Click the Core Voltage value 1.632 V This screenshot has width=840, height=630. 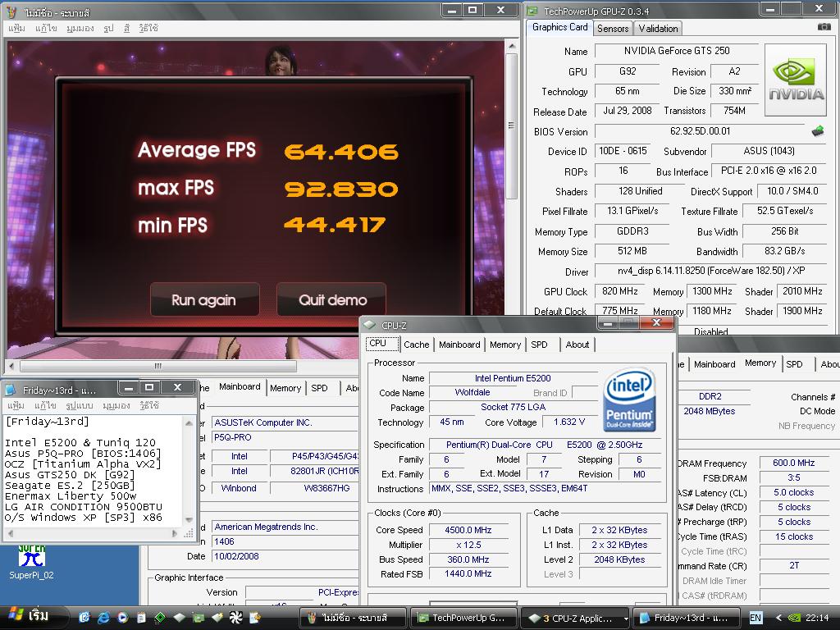click(x=569, y=422)
